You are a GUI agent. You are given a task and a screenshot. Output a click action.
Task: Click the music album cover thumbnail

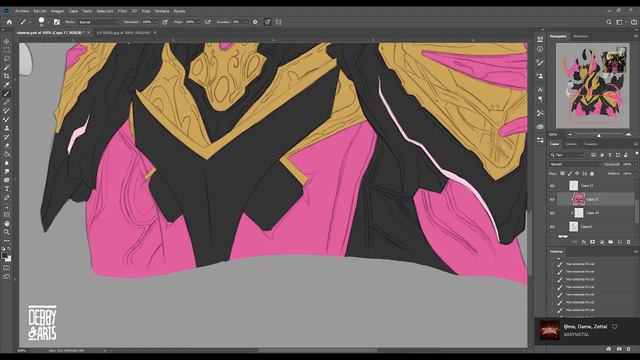(x=549, y=330)
